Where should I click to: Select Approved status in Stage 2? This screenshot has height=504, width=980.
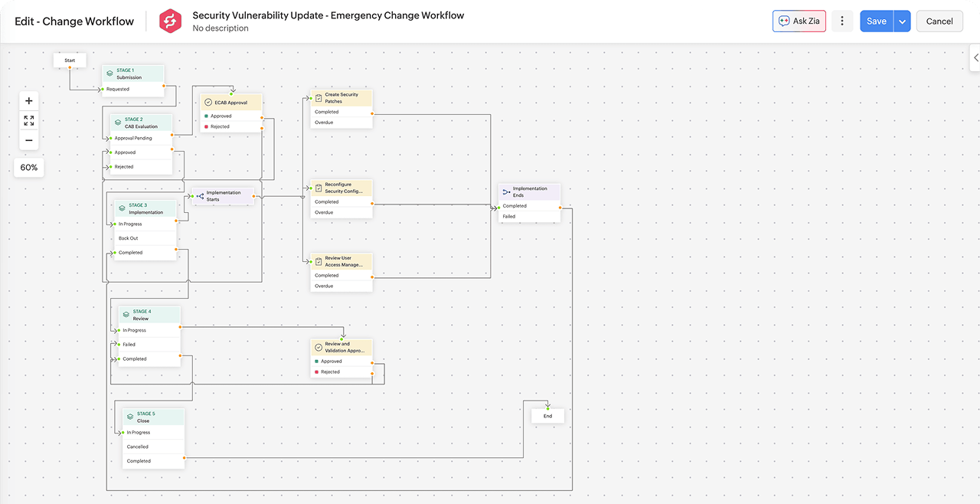(141, 152)
